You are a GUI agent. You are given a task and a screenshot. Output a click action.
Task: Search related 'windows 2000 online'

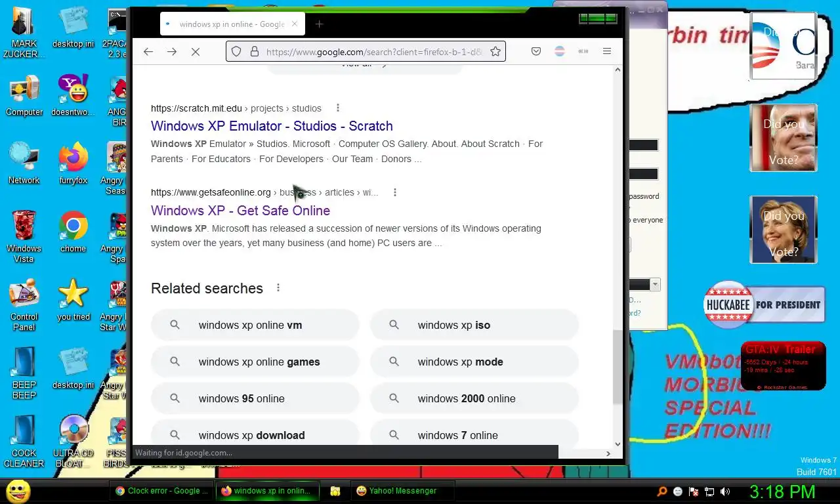point(474,398)
